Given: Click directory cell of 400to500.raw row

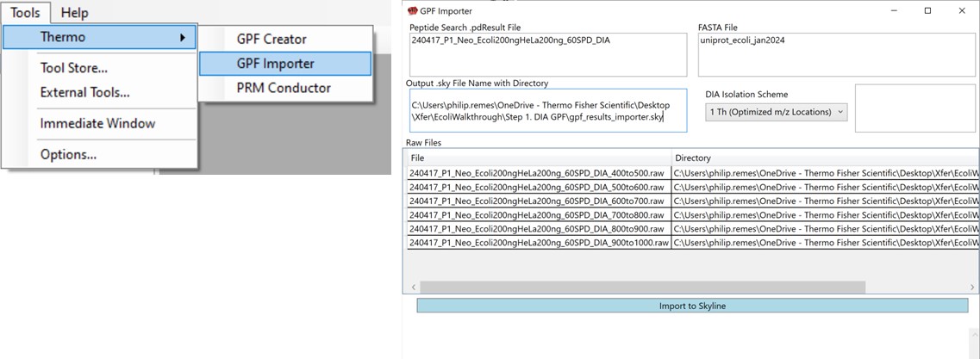Looking at the screenshot, I should pos(825,173).
